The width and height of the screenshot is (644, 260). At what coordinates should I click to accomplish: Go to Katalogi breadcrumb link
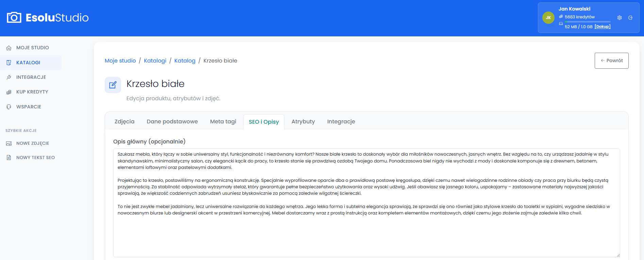tap(155, 60)
